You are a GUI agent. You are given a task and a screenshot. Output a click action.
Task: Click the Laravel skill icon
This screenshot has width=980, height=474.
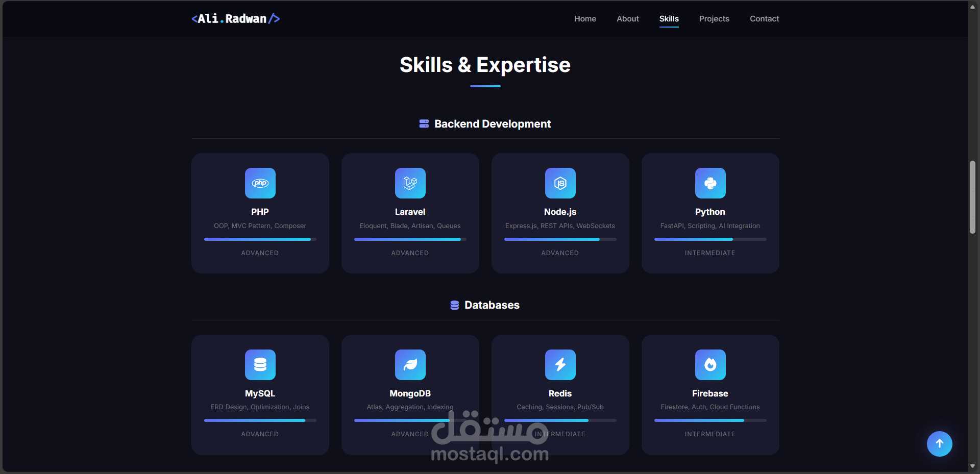click(x=410, y=183)
